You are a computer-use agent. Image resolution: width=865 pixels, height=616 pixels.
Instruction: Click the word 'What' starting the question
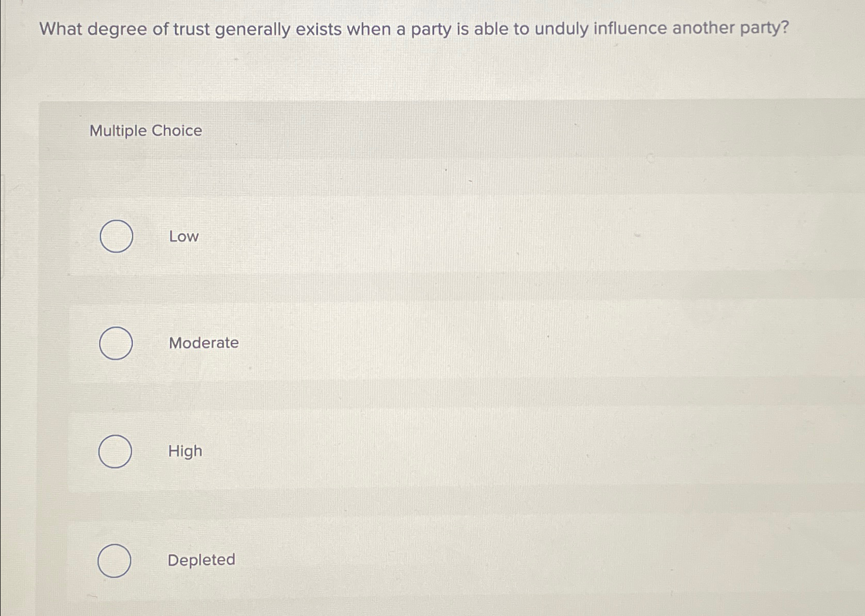[61, 29]
